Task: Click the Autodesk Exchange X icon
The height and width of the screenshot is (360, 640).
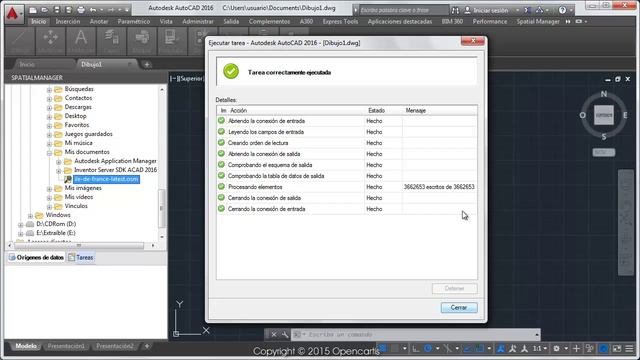Action: [x=527, y=10]
